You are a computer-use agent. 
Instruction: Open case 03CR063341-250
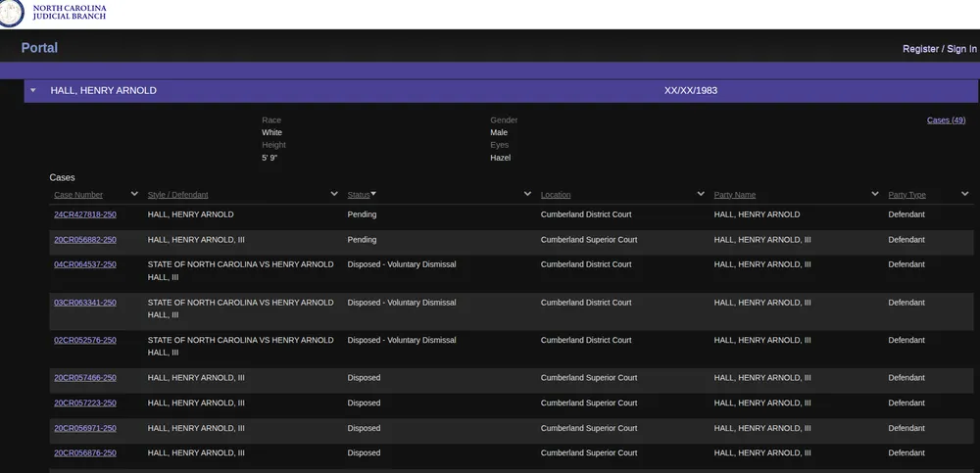click(85, 303)
